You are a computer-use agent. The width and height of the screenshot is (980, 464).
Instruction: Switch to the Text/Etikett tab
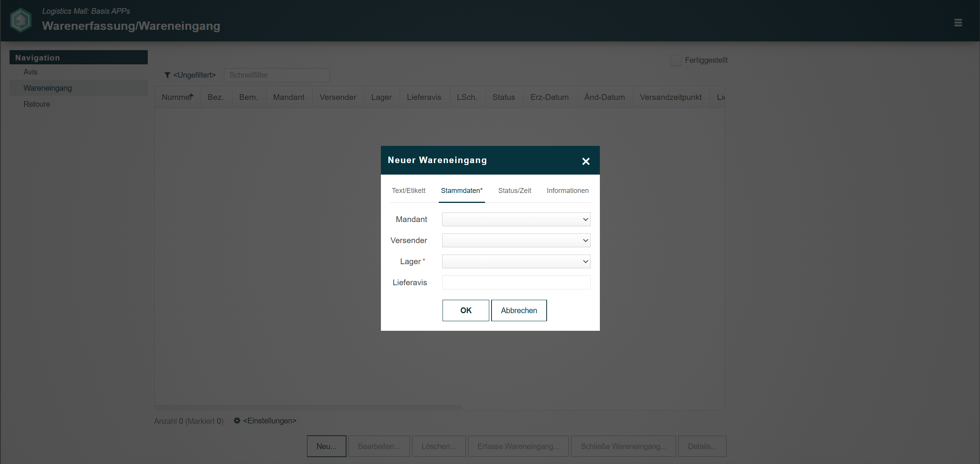(408, 191)
